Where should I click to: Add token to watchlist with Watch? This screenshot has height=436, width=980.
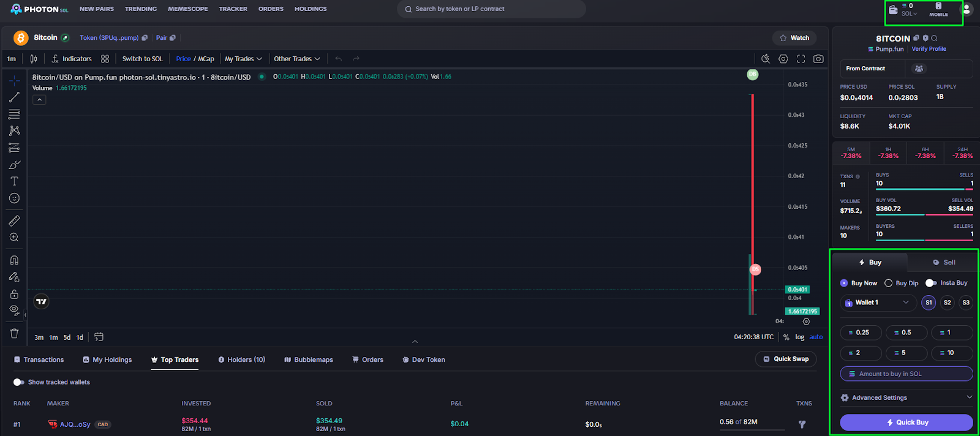pos(794,38)
